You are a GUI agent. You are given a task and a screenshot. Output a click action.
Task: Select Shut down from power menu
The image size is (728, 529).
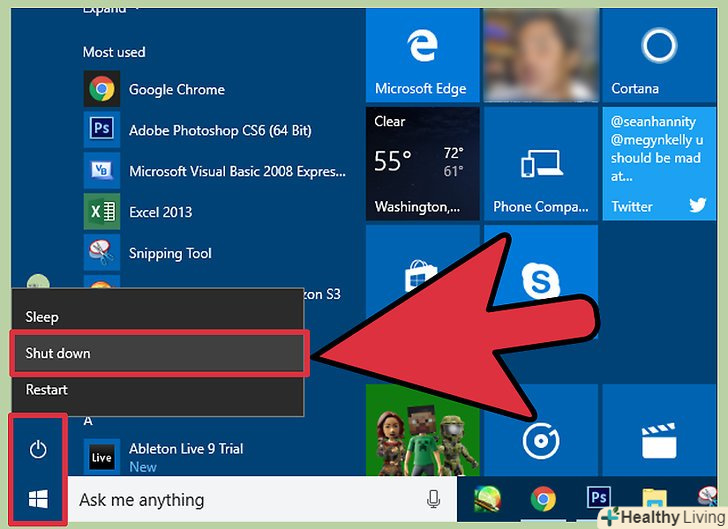point(158,353)
